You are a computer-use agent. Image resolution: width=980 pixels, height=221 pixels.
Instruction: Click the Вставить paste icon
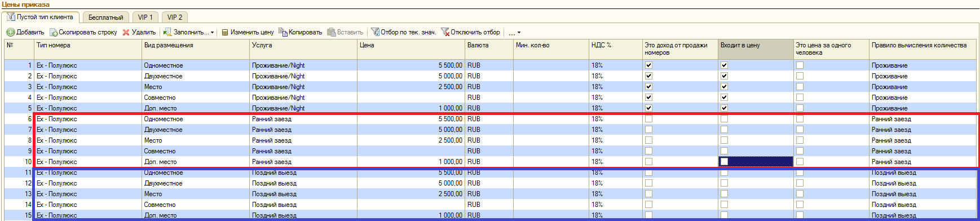pyautogui.click(x=332, y=33)
